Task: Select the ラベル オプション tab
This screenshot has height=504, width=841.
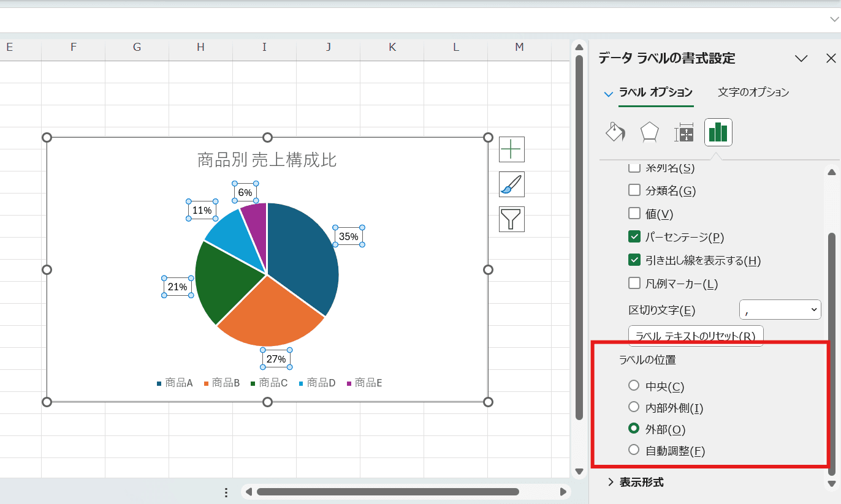Action: pyautogui.click(x=655, y=92)
